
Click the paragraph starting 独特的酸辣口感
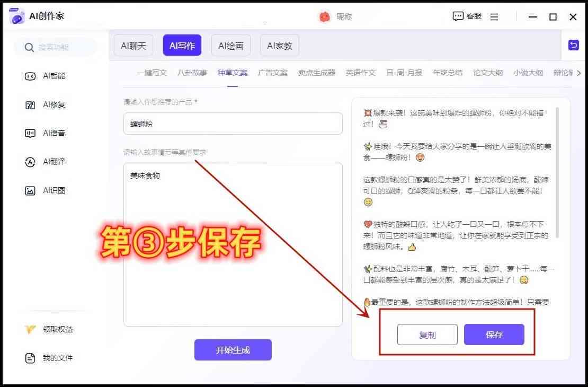(456, 235)
